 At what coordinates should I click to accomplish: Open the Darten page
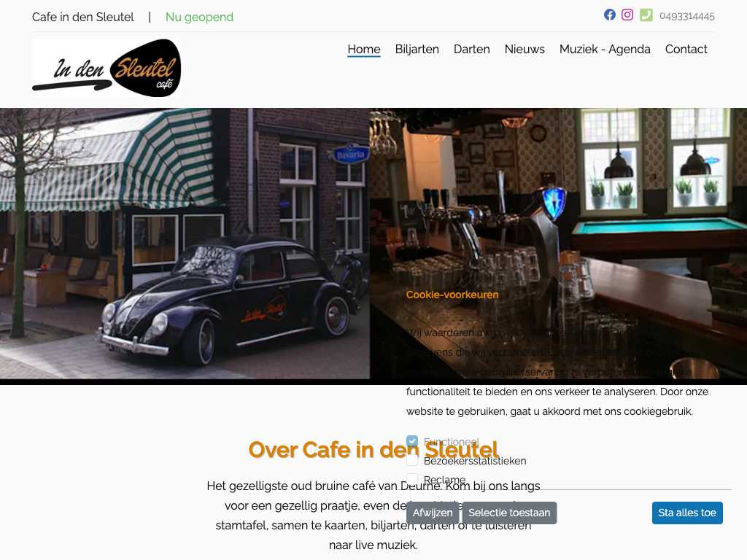tap(472, 49)
